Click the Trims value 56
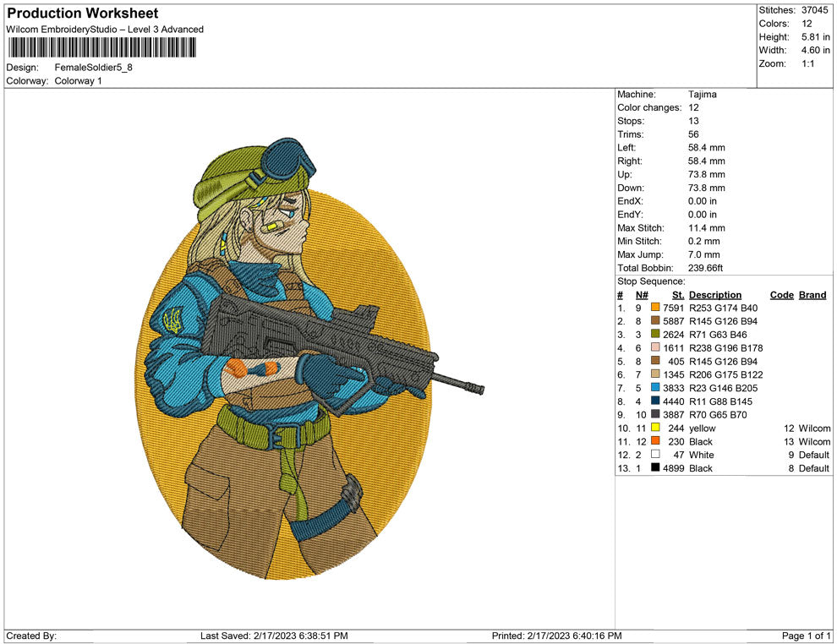This screenshot has width=837, height=644. point(693,134)
